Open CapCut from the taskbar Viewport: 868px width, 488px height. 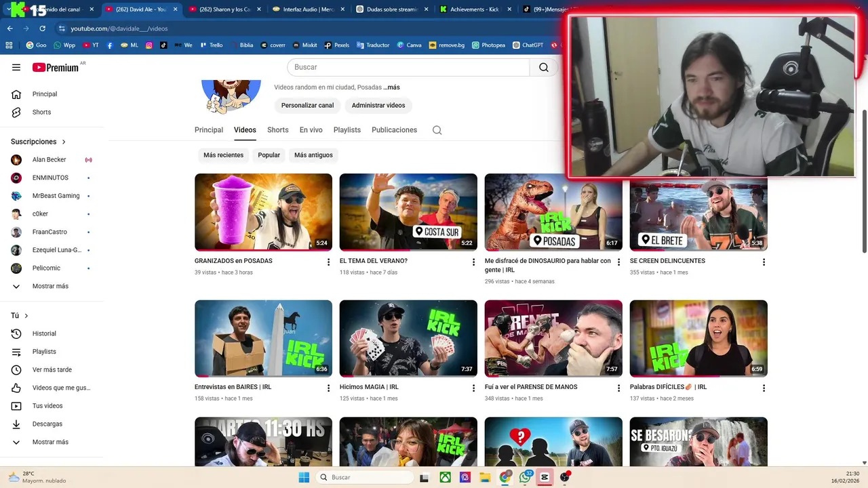pos(544,477)
